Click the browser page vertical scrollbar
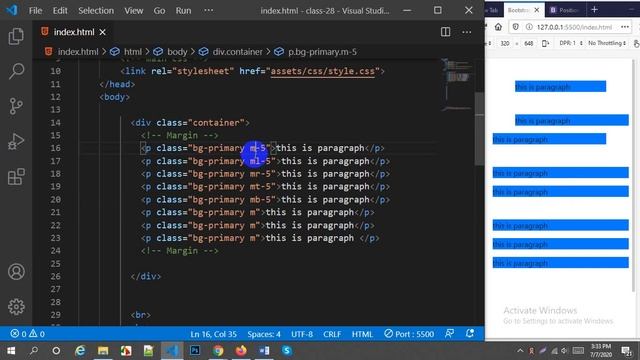This screenshot has width=640, height=360. (x=633, y=176)
